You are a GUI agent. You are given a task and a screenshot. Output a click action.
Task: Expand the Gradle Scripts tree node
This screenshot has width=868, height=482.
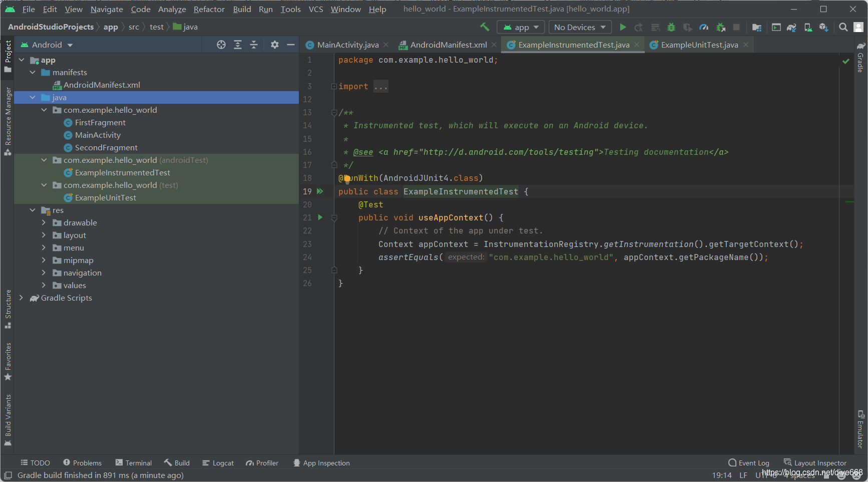21,298
